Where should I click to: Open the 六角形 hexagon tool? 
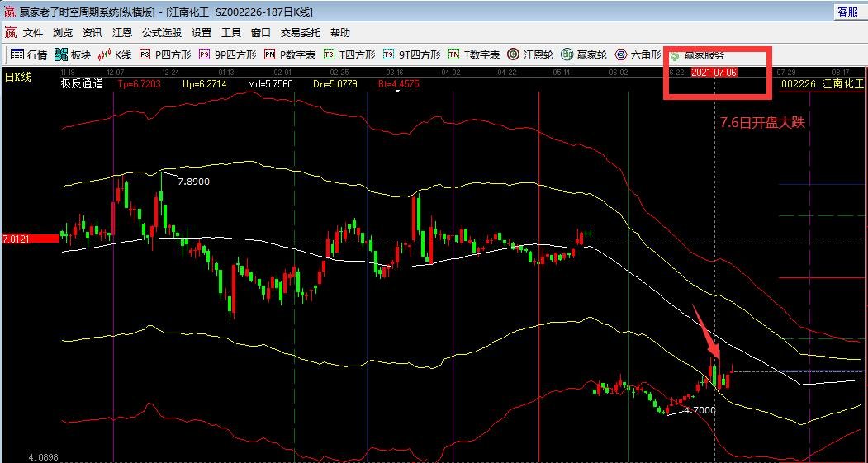tap(638, 54)
